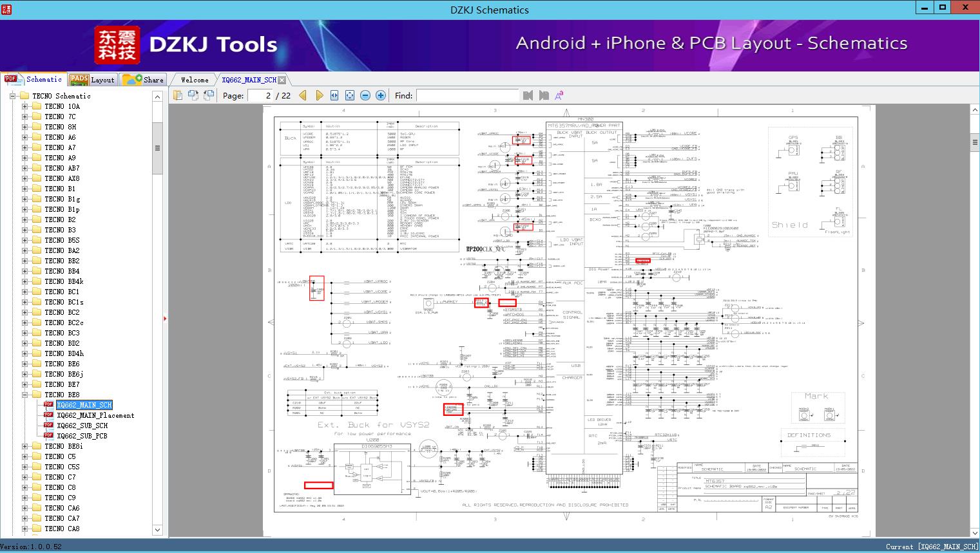Viewport: 980px width, 553px height.
Task: Click the find previous icon
Action: 528,95
